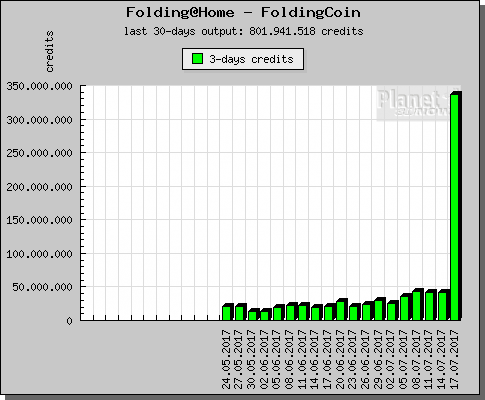This screenshot has height=400, width=485.
Task: Click the 29.06.2017 date label
Action: point(378,359)
